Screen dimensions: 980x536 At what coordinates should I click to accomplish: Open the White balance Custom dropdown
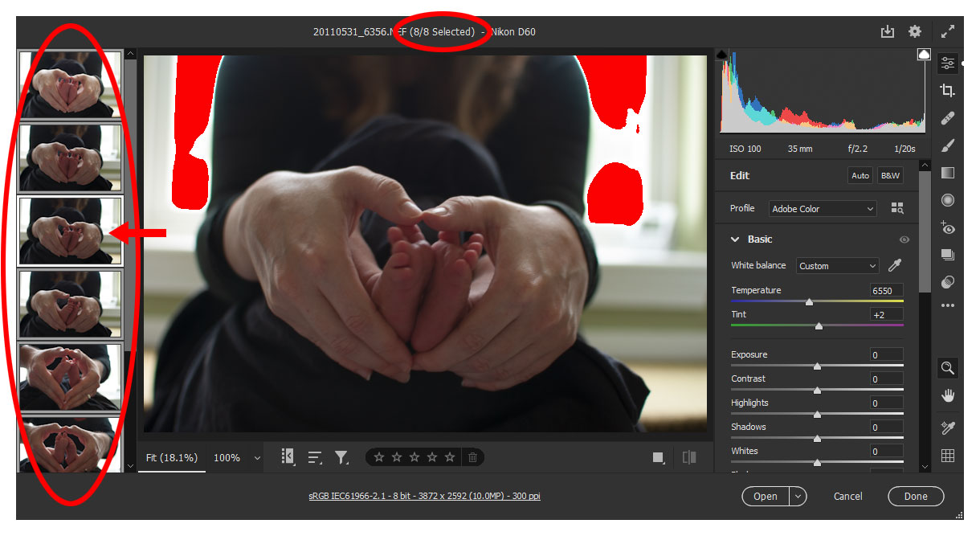coord(837,266)
